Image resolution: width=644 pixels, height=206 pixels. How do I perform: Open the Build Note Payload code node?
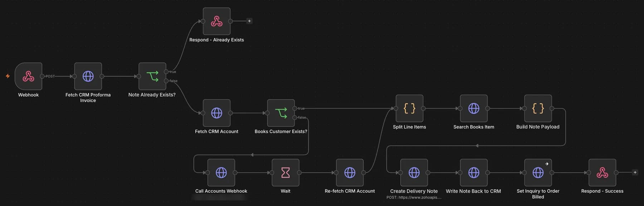538,108
